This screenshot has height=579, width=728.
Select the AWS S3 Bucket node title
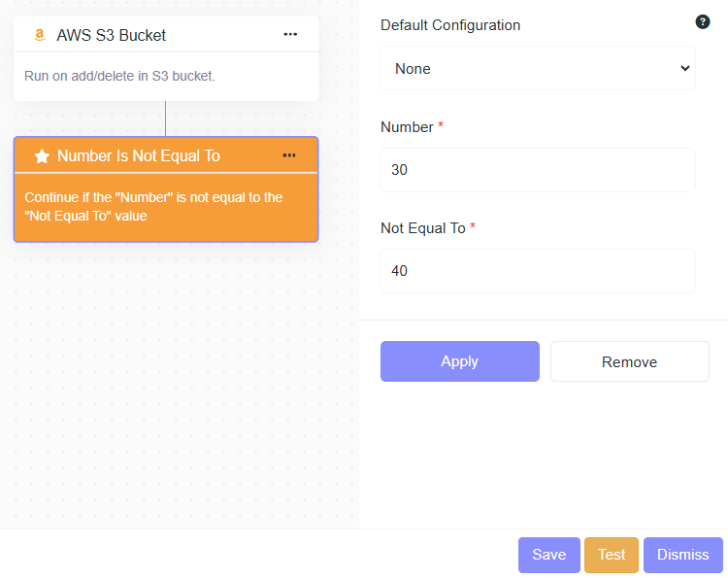click(111, 35)
